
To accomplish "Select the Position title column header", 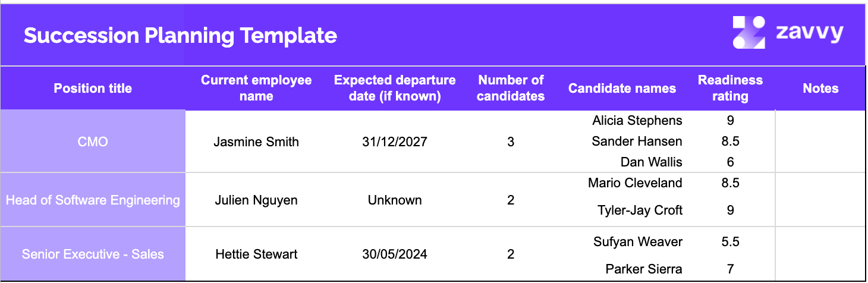I will coord(93,89).
